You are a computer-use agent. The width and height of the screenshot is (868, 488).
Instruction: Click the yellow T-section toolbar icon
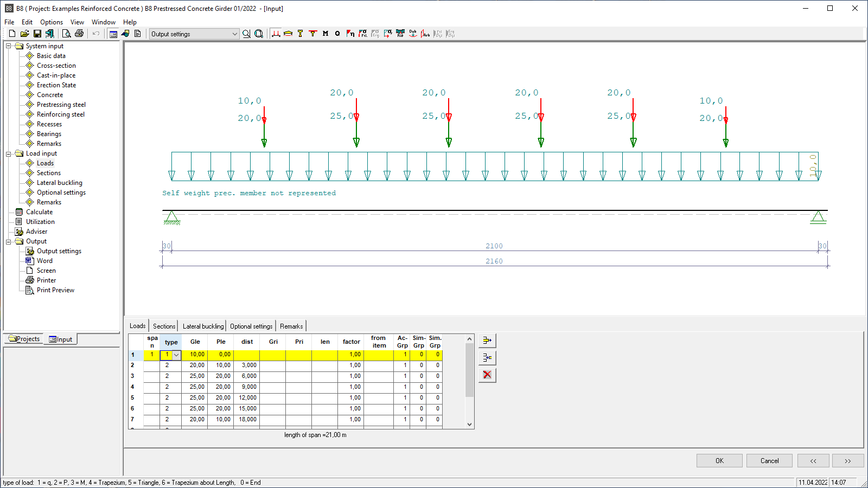[301, 34]
